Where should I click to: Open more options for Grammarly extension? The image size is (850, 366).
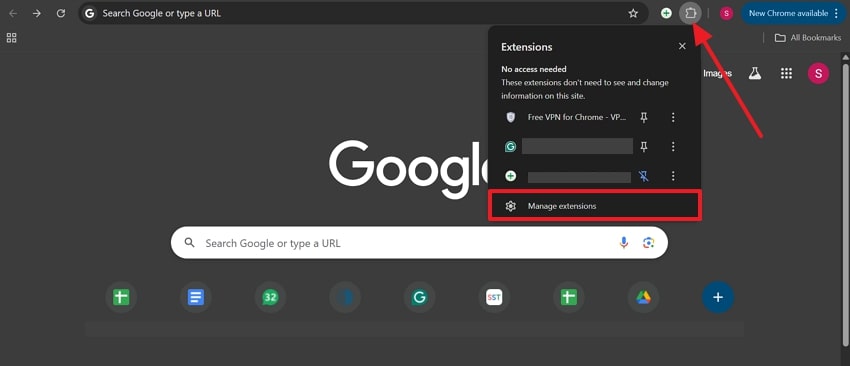coord(673,146)
